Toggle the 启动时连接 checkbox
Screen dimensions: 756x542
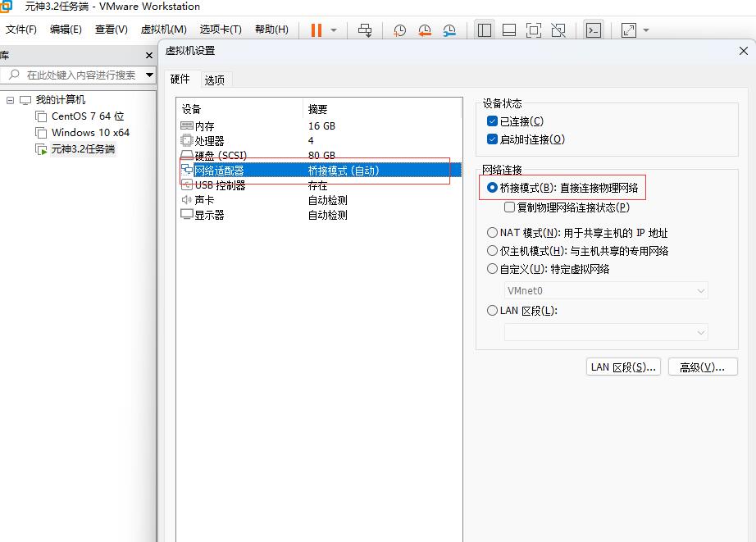click(492, 139)
